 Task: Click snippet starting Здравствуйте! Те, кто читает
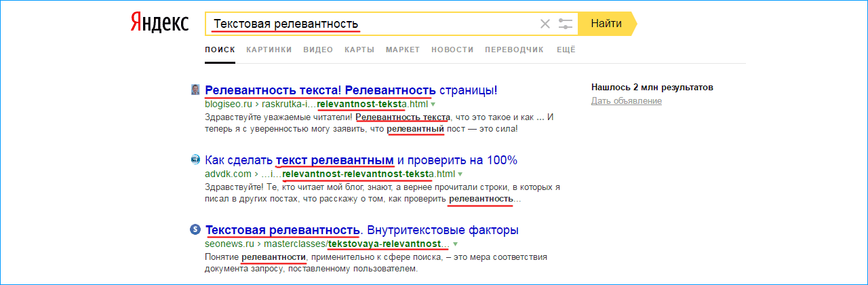click(x=382, y=193)
